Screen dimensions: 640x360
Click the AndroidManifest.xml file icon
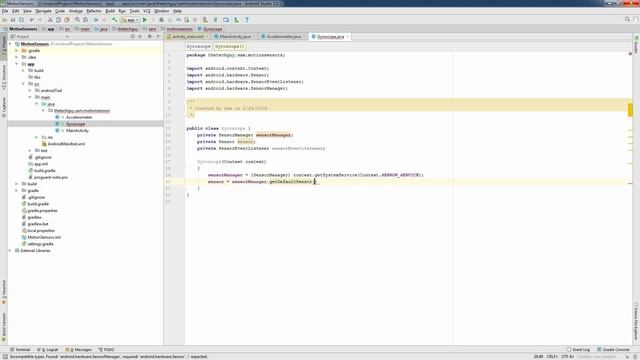click(44, 144)
